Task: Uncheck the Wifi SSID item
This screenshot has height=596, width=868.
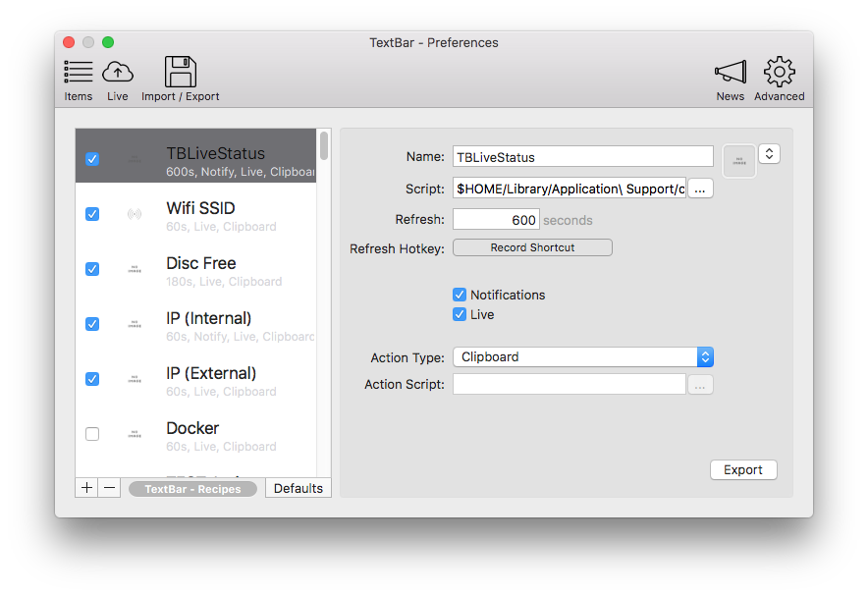Action: click(x=92, y=214)
